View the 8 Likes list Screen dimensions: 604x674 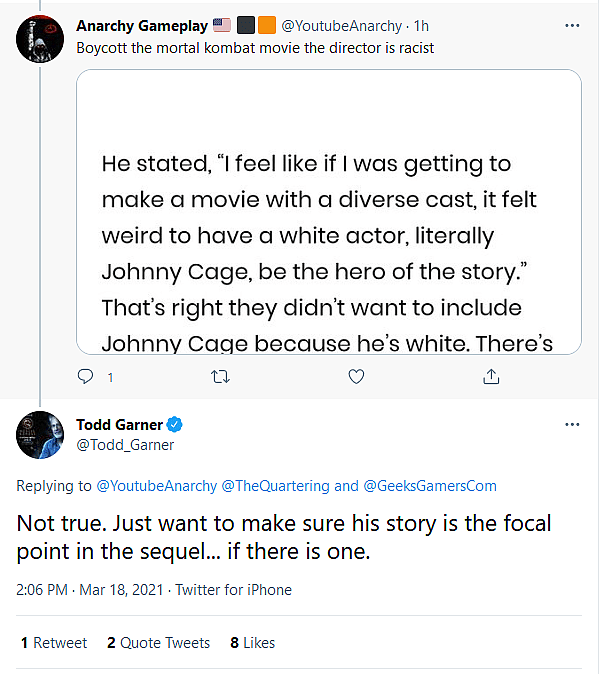[252, 643]
